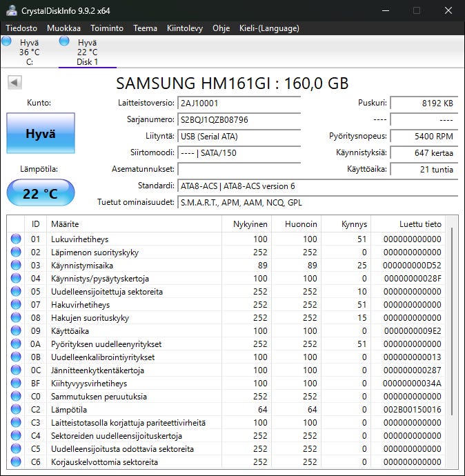Viewport: 465px width, 476px height.
Task: Select the Disk 1 drive tab
Action: (x=88, y=52)
